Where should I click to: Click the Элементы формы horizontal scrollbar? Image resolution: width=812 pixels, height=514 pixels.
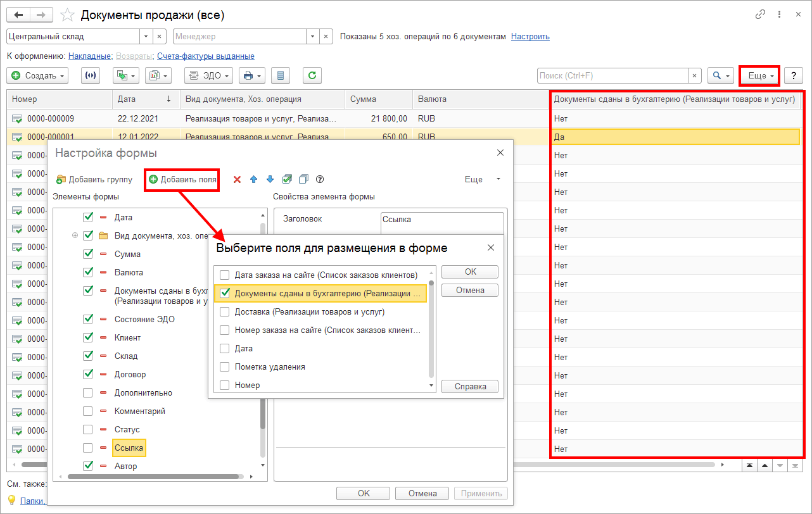point(152,476)
